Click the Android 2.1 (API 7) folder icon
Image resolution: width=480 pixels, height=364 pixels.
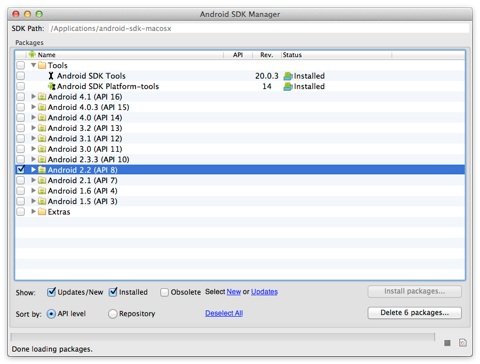point(42,180)
